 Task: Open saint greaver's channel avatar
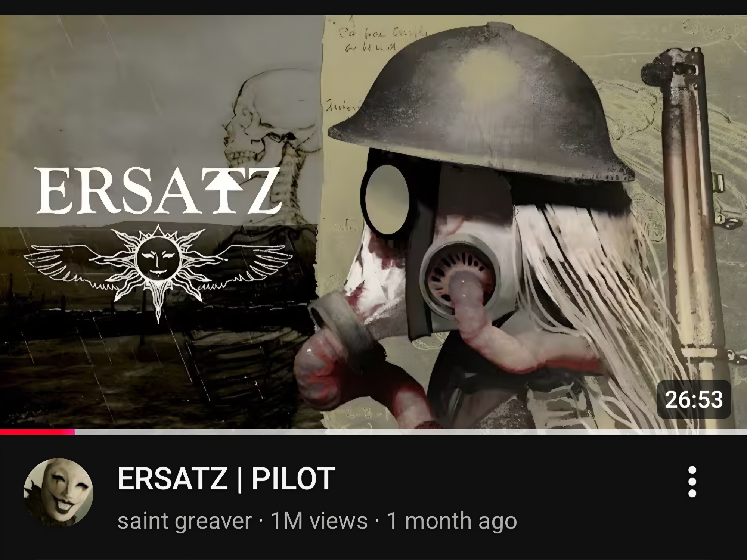point(58,493)
